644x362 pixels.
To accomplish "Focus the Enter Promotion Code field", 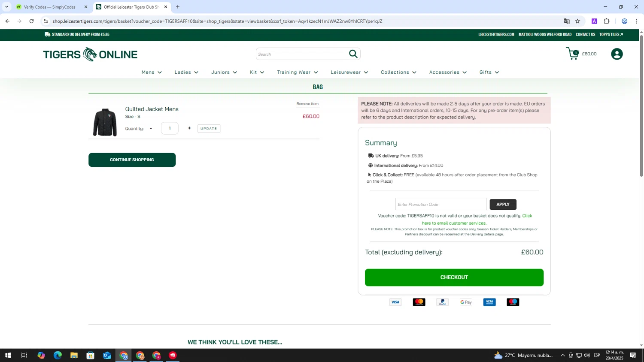I will click(441, 204).
